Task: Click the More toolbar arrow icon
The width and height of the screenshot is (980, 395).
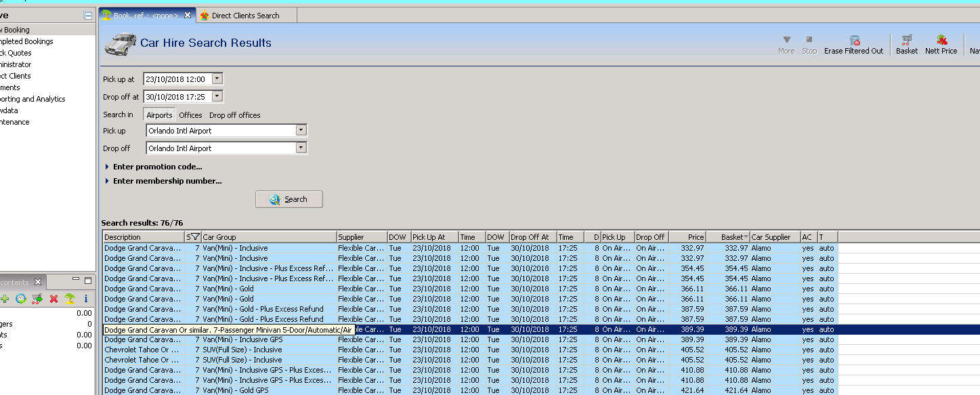Action: pos(786,40)
